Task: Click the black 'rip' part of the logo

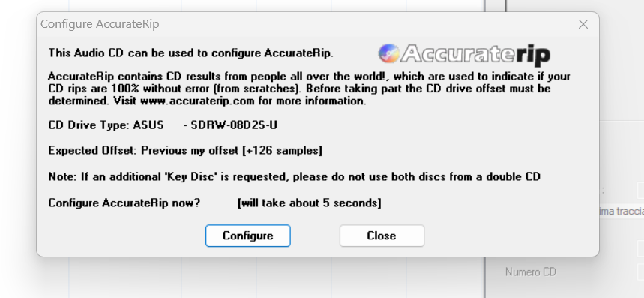Action: pos(533,55)
